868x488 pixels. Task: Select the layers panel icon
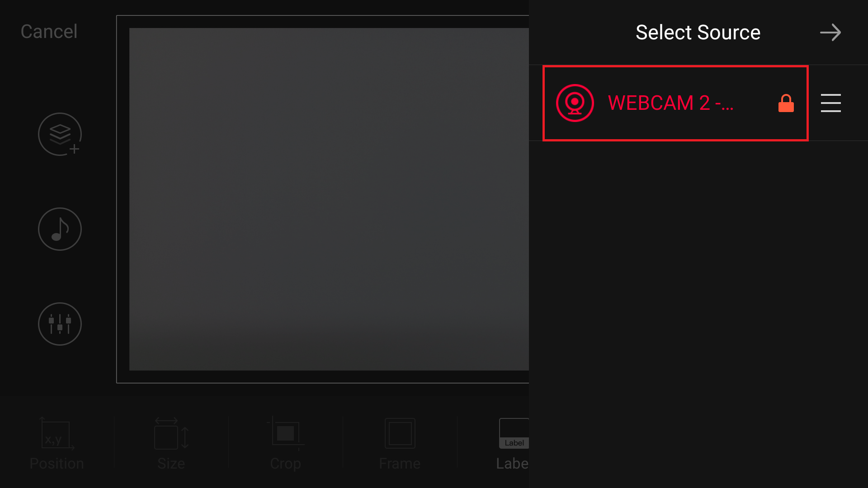coord(59,134)
